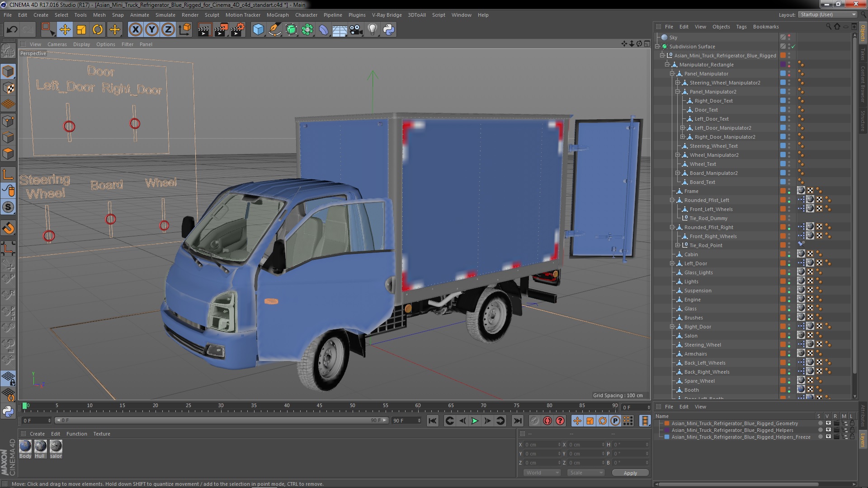Open material manager Texture menu

(102, 434)
